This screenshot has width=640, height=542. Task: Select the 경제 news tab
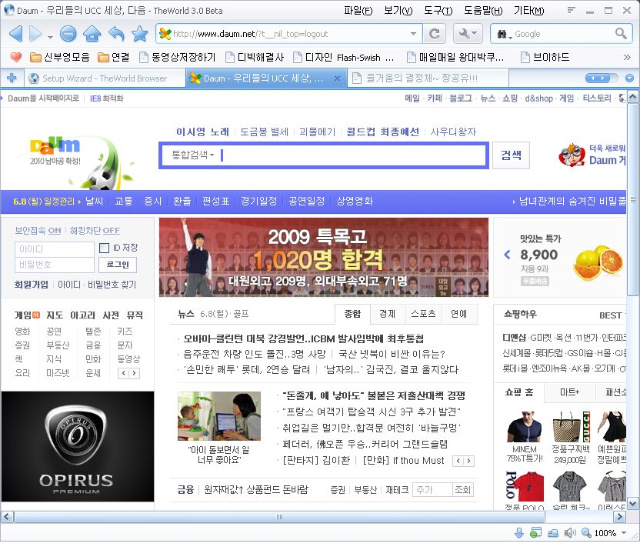(387, 314)
